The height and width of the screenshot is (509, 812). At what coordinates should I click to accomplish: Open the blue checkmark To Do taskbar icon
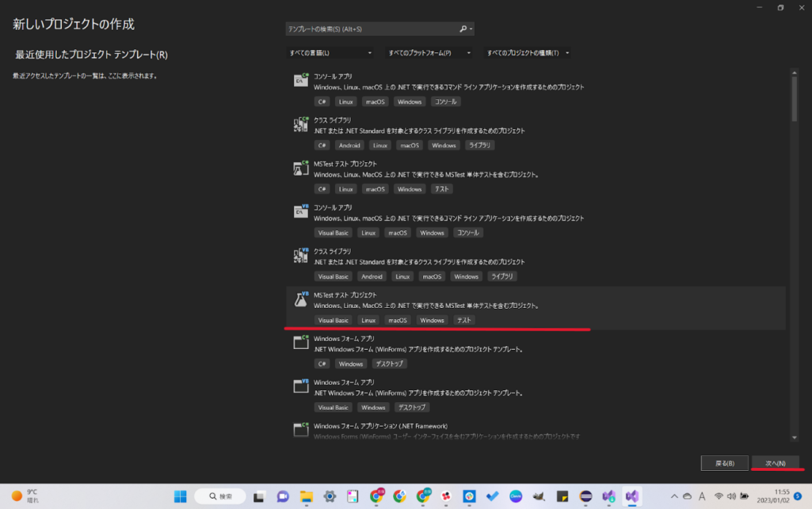[x=493, y=496]
